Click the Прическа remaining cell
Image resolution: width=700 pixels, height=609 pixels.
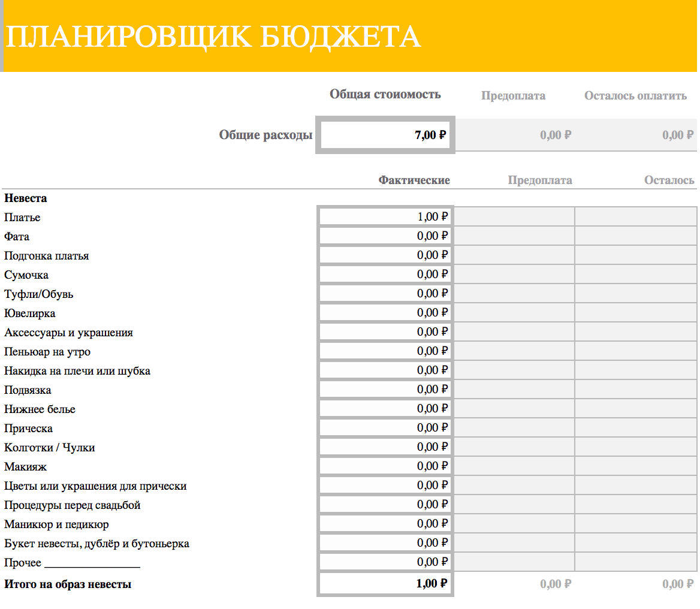(635, 428)
